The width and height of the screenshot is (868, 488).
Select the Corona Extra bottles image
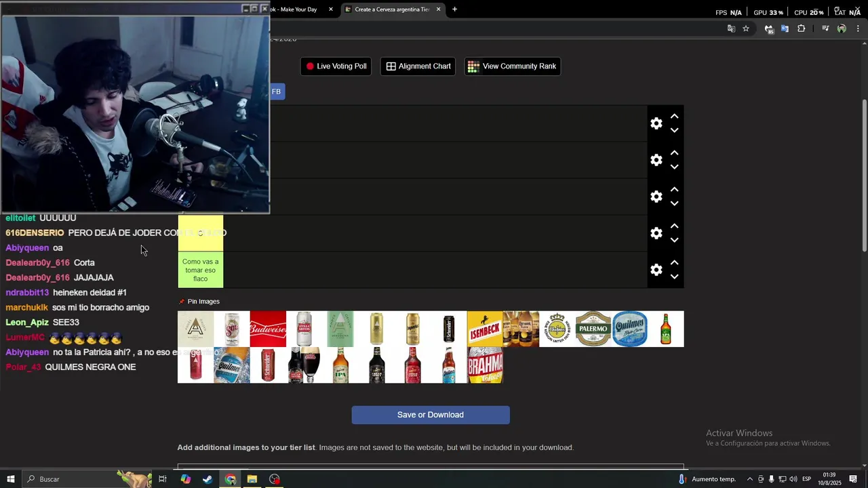(521, 329)
